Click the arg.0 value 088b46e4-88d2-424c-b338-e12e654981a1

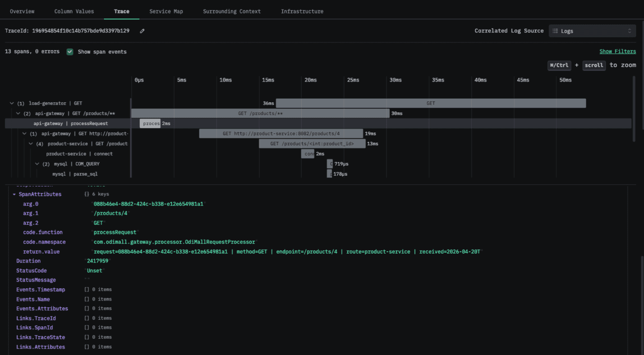point(149,204)
